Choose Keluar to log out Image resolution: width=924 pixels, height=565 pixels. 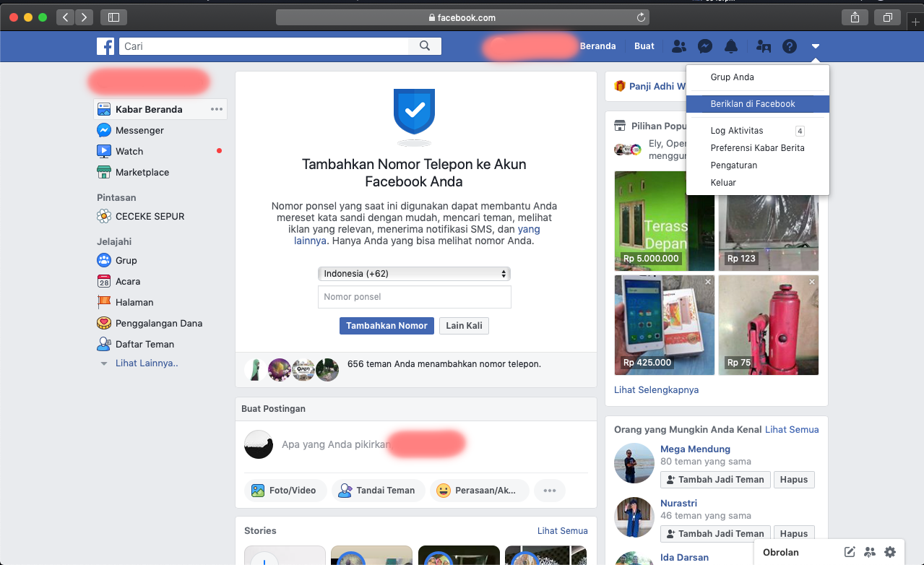coord(758,183)
